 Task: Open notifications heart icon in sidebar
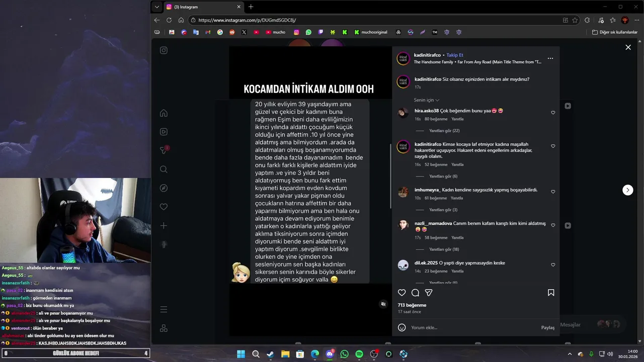click(x=164, y=207)
